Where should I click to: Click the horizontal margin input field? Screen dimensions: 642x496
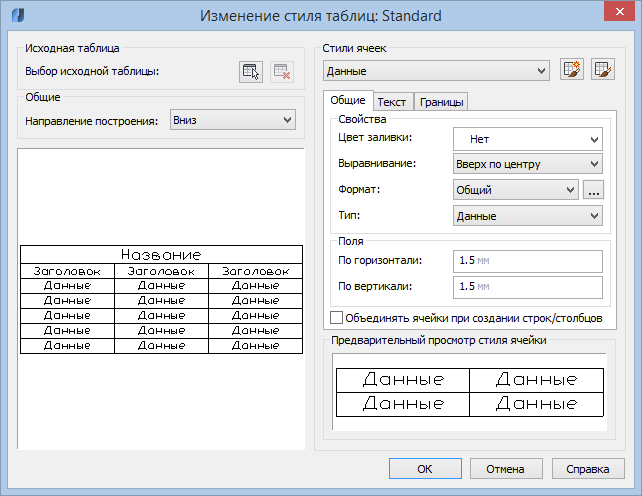tap(527, 261)
